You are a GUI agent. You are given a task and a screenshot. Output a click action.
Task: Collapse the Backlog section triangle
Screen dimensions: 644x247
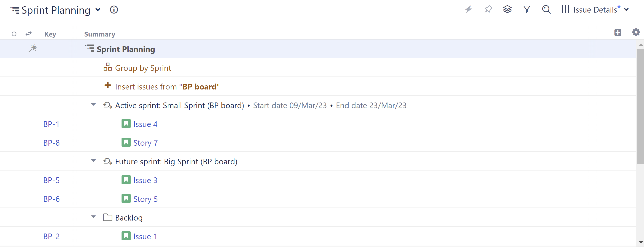coord(93,217)
